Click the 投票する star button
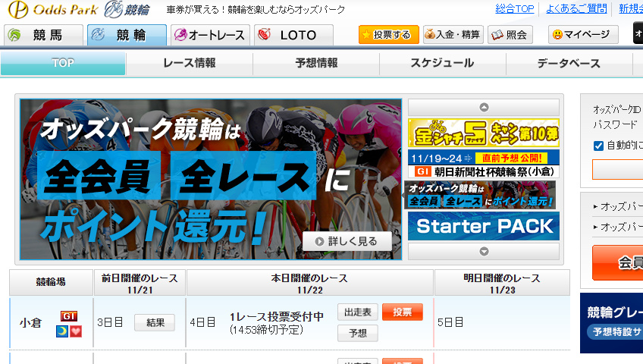The height and width of the screenshot is (364, 643). point(388,35)
